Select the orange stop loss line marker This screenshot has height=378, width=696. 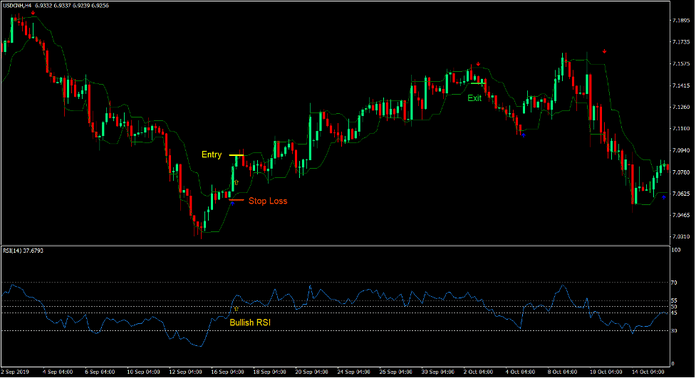[236, 201]
